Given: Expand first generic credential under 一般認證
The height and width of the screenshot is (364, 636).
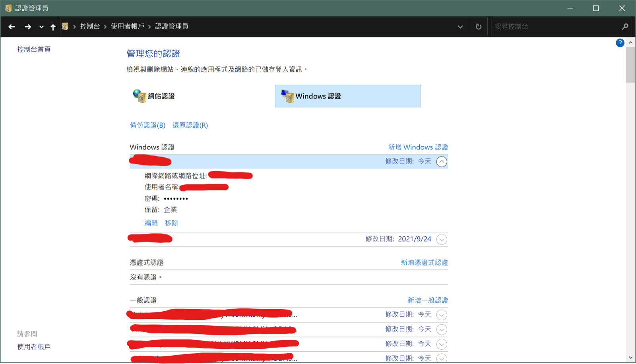Looking at the screenshot, I should (442, 315).
